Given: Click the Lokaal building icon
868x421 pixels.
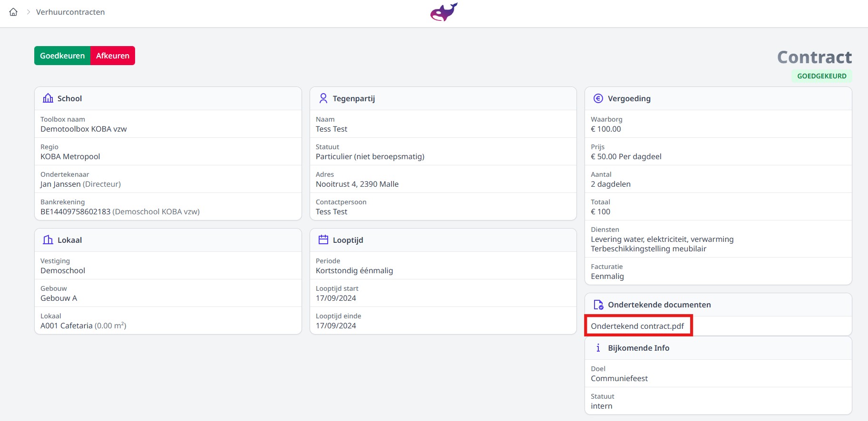Looking at the screenshot, I should [x=48, y=240].
